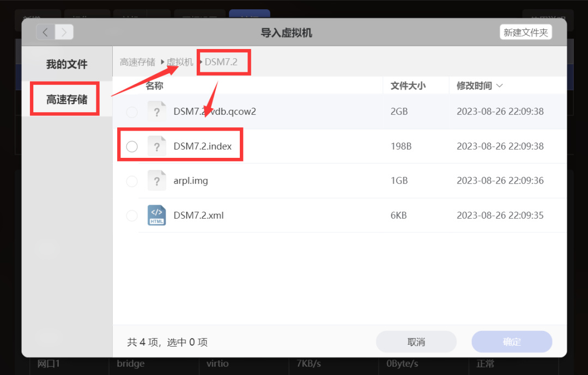This screenshot has width=588, height=375.
Task: Cancel the import with 取消
Action: tap(416, 342)
